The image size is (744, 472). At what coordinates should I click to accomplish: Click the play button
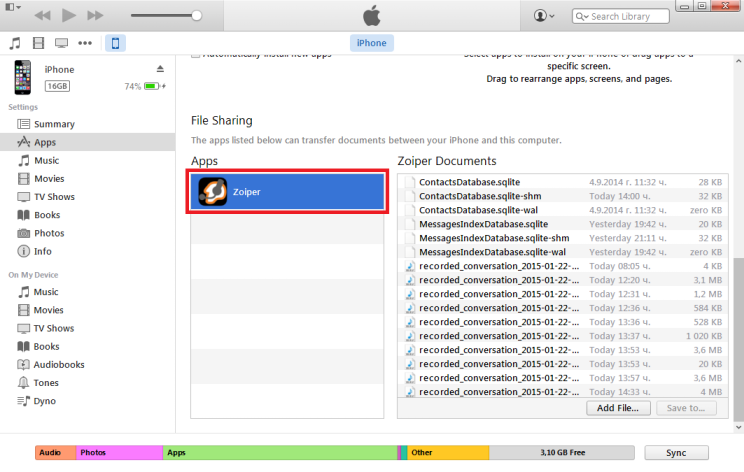click(x=69, y=15)
